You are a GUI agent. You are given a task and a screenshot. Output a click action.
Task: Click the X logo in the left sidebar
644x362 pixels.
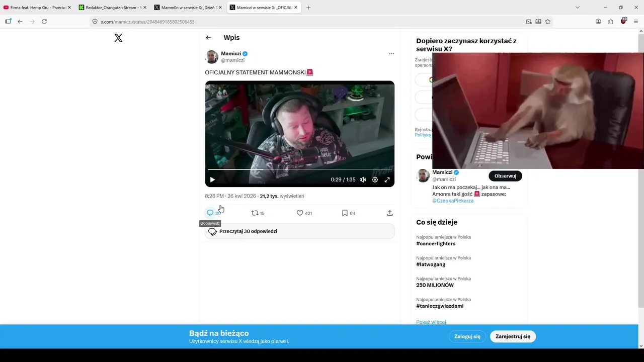(x=118, y=38)
